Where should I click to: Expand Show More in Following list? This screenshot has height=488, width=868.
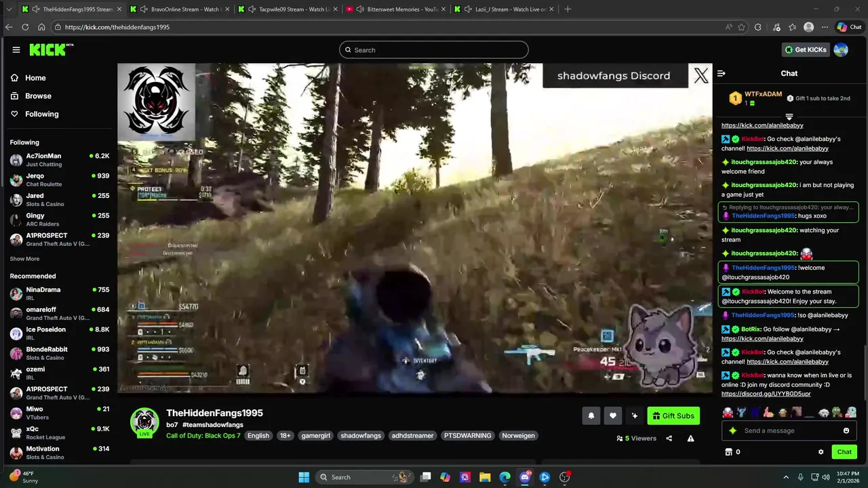click(x=24, y=259)
